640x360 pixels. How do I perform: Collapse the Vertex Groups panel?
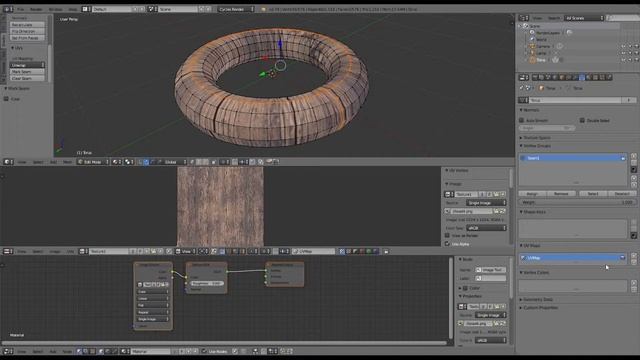tap(535, 146)
